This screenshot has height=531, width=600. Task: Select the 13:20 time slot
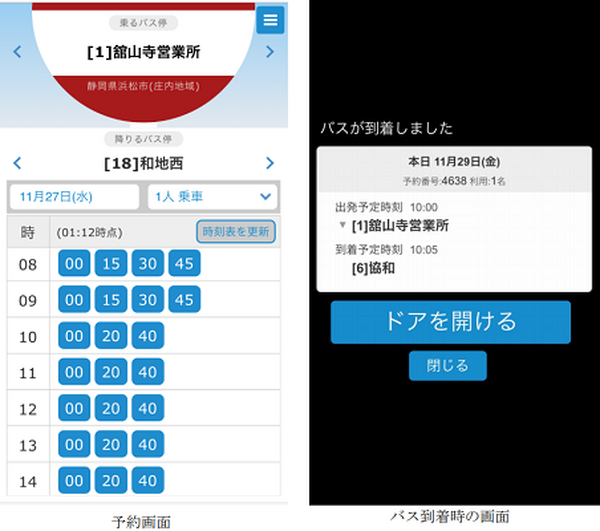[x=110, y=444]
